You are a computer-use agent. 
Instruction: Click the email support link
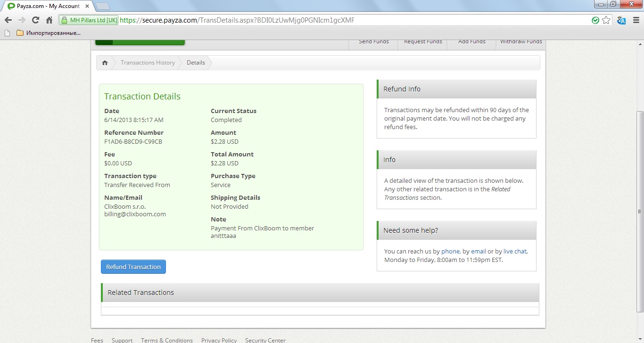pyautogui.click(x=479, y=252)
